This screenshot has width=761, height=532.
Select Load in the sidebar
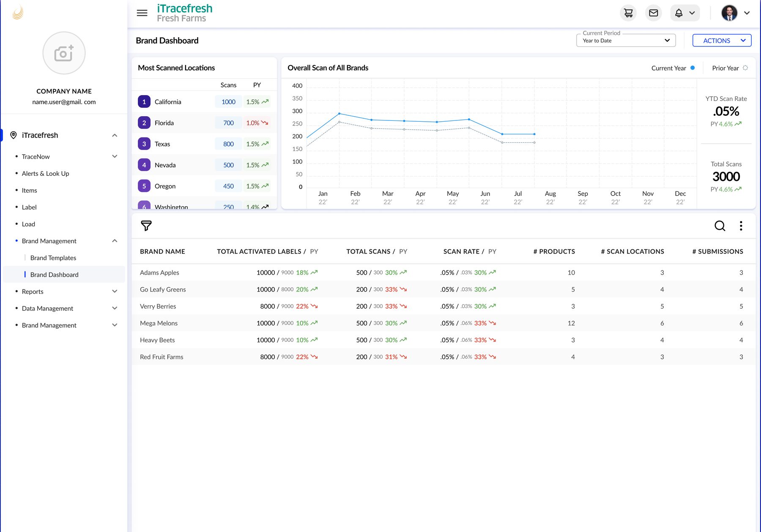[28, 224]
